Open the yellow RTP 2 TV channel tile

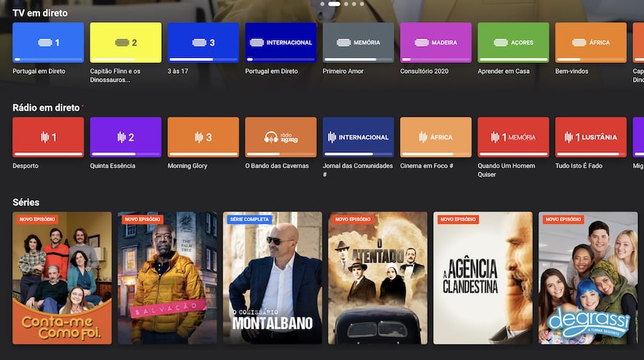(126, 42)
